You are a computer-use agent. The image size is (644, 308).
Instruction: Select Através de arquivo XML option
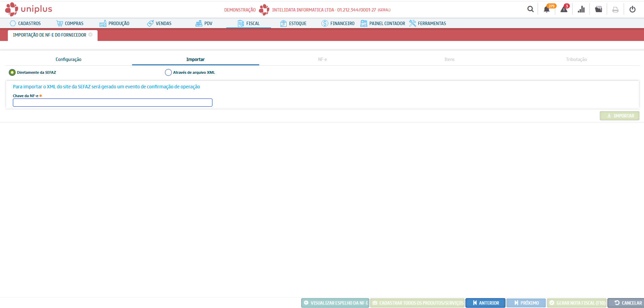(168, 72)
